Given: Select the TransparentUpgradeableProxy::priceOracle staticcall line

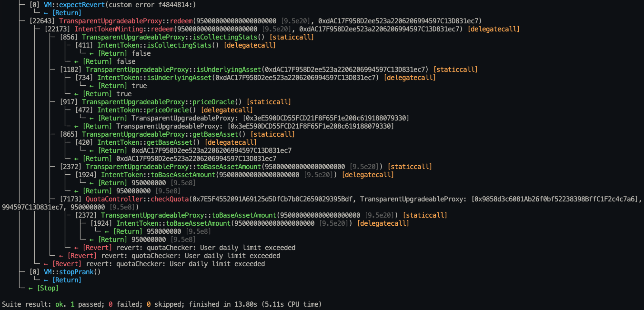Looking at the screenshot, I should [176, 102].
